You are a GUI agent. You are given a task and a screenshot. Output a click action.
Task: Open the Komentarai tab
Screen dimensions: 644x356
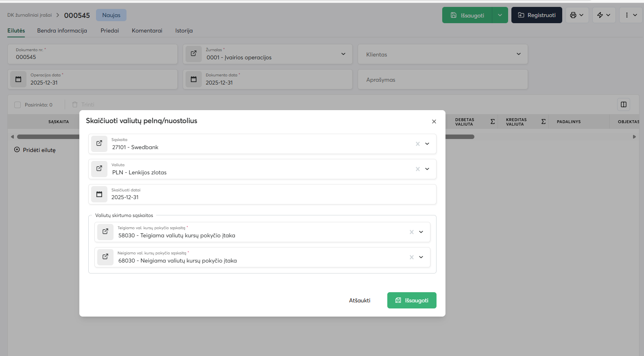click(147, 30)
